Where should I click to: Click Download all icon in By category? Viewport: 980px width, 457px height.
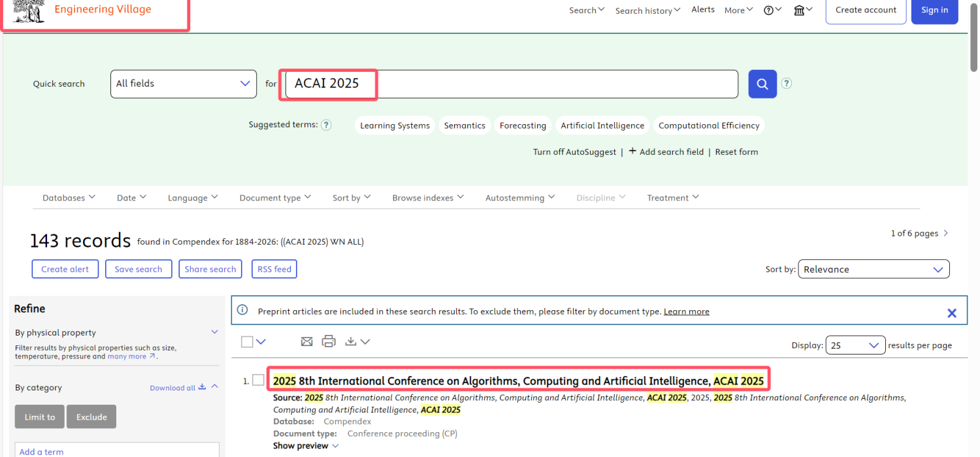pyautogui.click(x=203, y=387)
